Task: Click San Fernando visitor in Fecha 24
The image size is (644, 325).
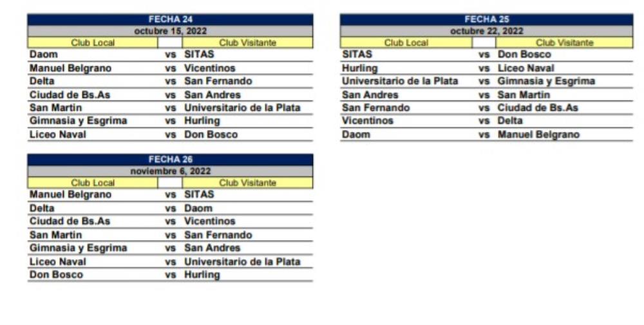Action: 218,81
